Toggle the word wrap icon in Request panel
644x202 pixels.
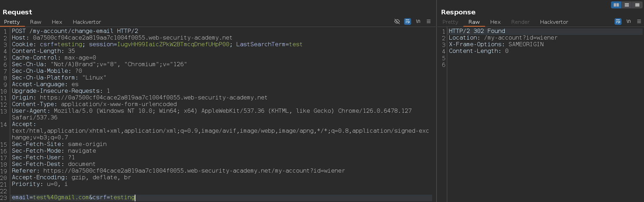pos(407,22)
